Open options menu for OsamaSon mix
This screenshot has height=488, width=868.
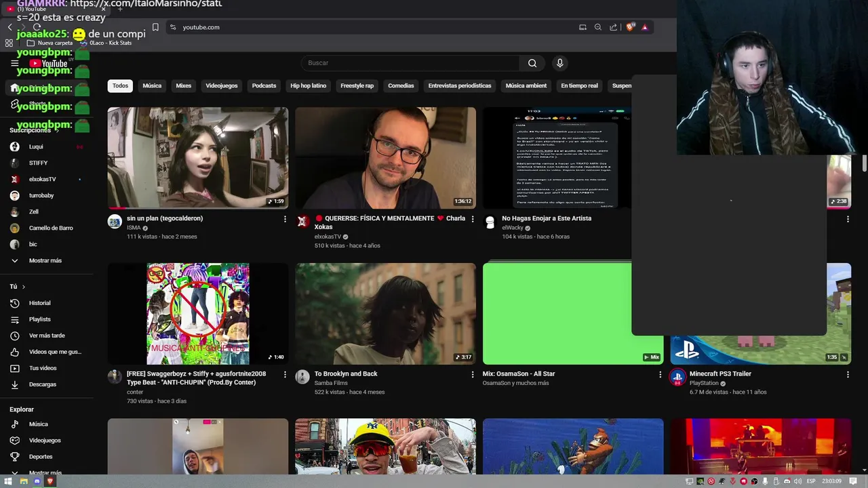(x=660, y=374)
